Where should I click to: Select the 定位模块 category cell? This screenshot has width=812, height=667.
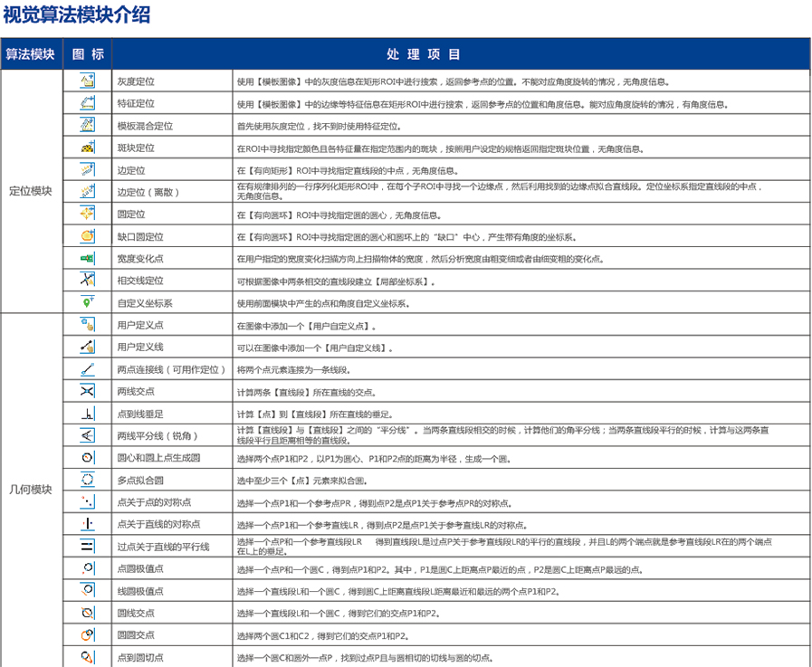[x=31, y=191]
